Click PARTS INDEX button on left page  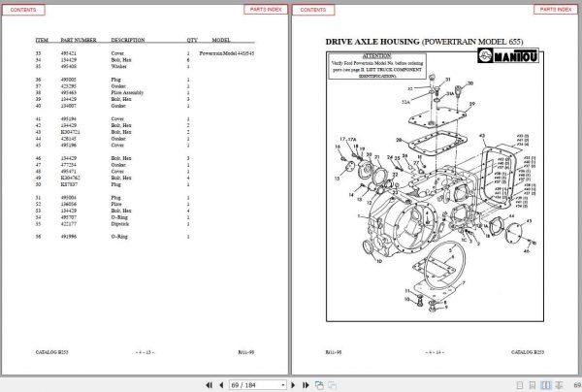(x=266, y=10)
